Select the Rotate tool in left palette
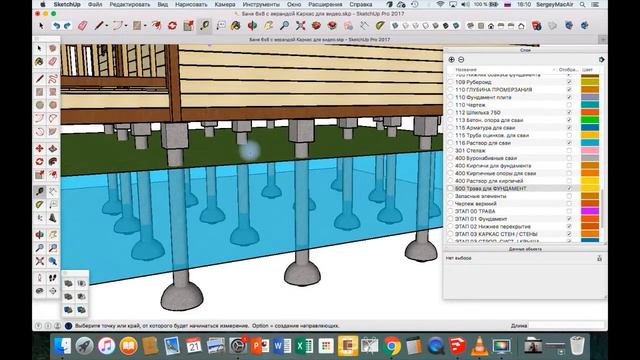Viewport: 640px width, 360px height. coord(40,162)
